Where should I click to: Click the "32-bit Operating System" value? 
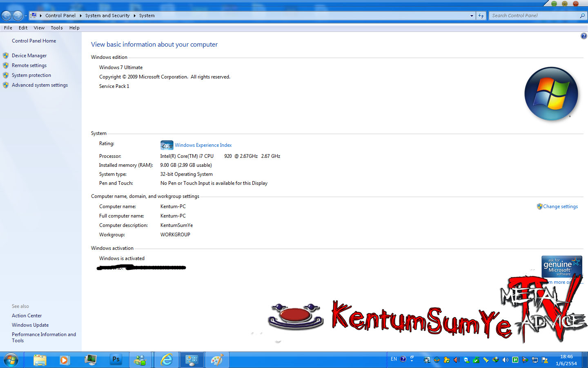[186, 174]
